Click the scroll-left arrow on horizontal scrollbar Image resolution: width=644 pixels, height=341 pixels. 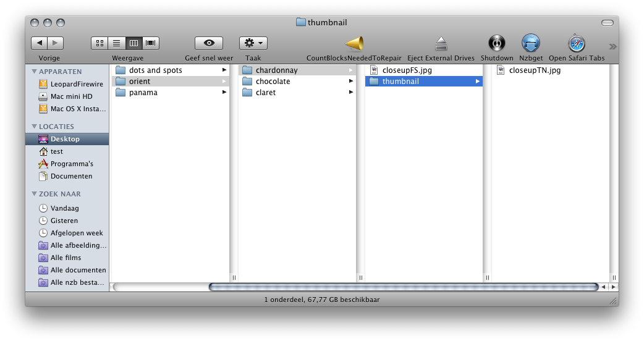[x=603, y=287]
